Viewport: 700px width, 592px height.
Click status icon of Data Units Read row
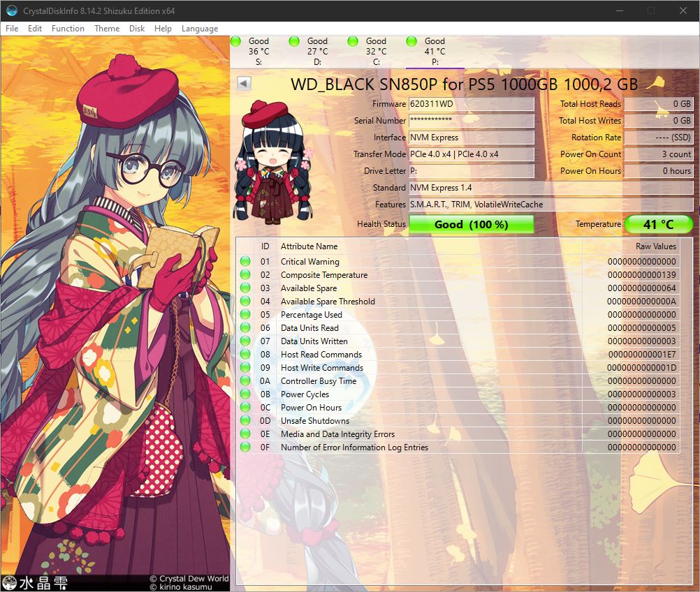pyautogui.click(x=245, y=327)
